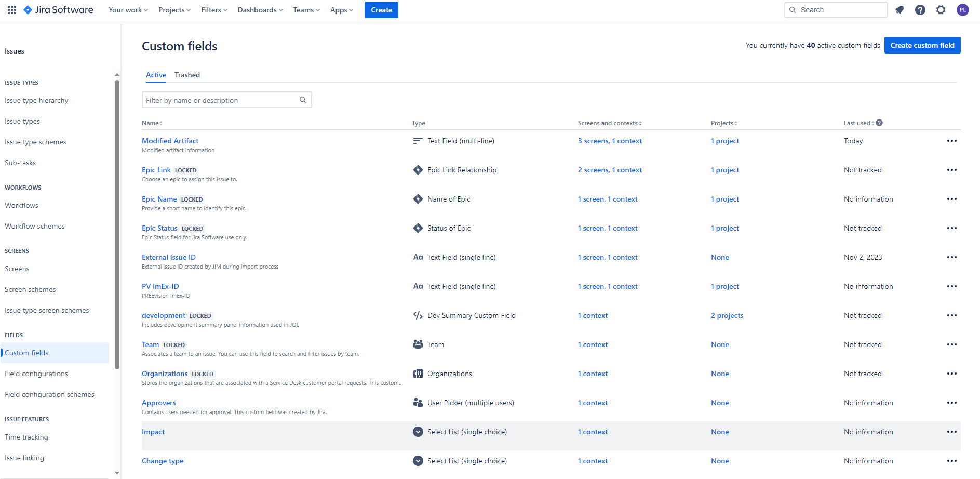Click the notifications bell icon
The width and height of the screenshot is (980, 479).
(x=900, y=10)
